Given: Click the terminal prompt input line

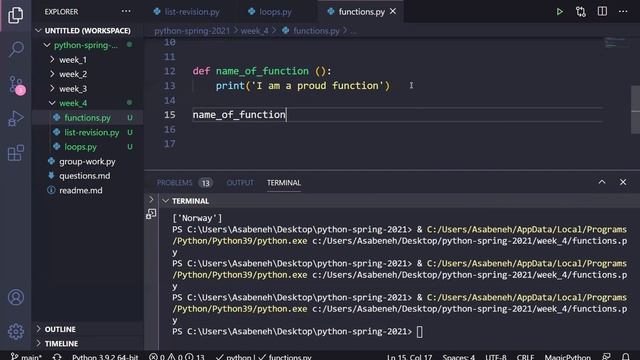Looking at the screenshot, I should pos(297,331).
